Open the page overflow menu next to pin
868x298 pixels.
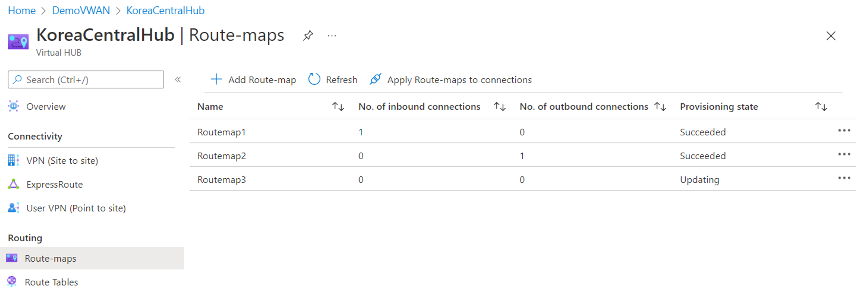pyautogui.click(x=332, y=36)
